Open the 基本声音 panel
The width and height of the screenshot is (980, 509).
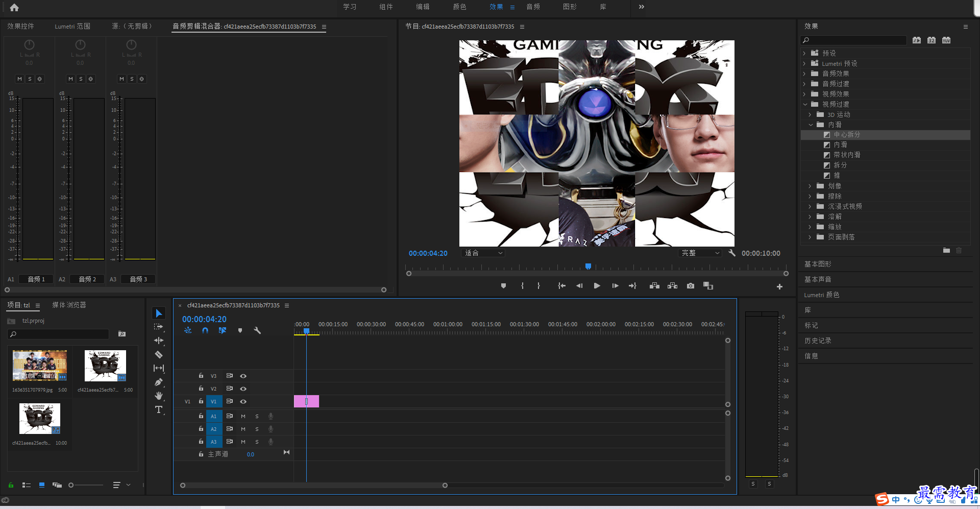(x=818, y=279)
